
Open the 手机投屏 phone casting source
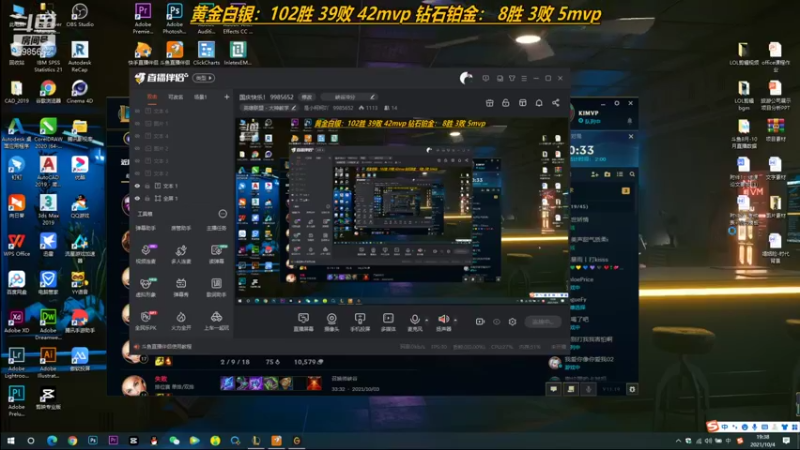point(360,322)
